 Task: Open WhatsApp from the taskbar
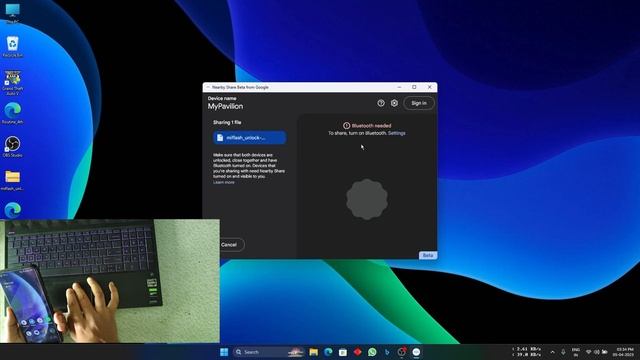[372, 352]
